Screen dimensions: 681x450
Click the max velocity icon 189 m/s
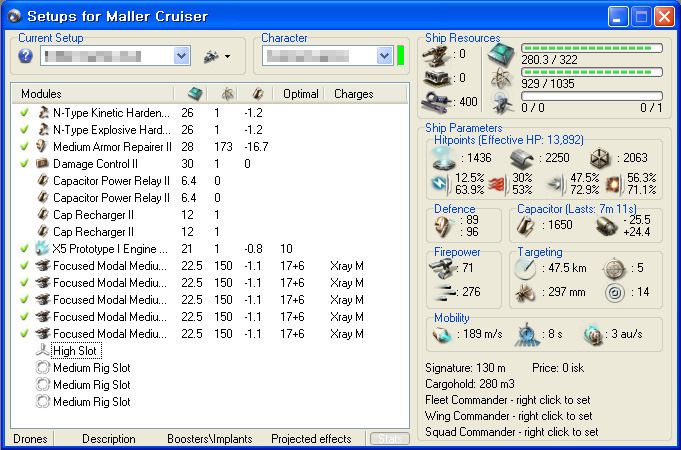pos(443,334)
